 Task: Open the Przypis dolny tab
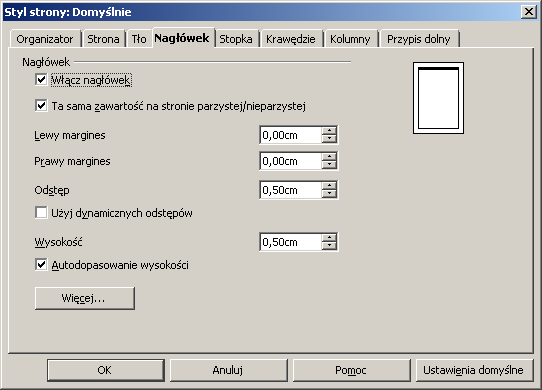pyautogui.click(x=419, y=39)
